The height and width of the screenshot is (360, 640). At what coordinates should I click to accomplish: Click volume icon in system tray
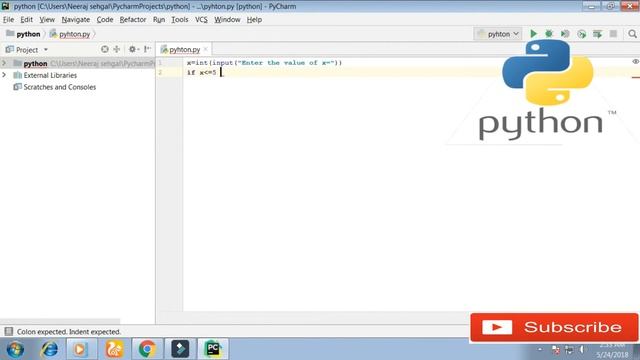click(x=582, y=350)
